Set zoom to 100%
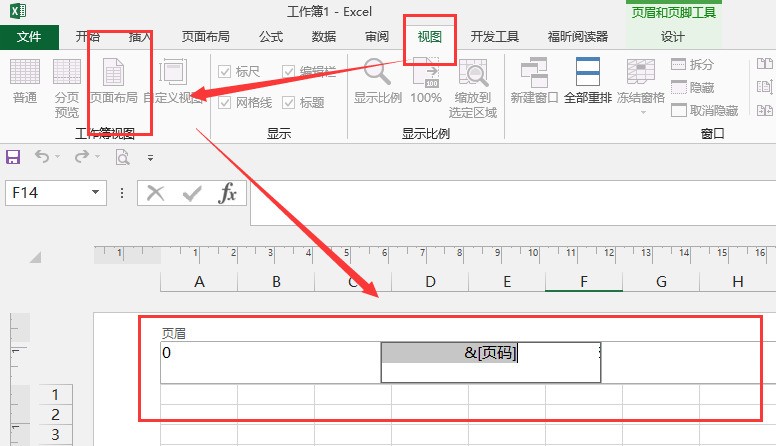776x446 pixels. tap(426, 82)
